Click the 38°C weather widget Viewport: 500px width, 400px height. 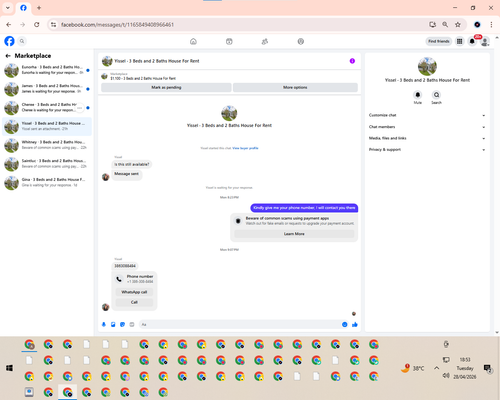[412, 368]
